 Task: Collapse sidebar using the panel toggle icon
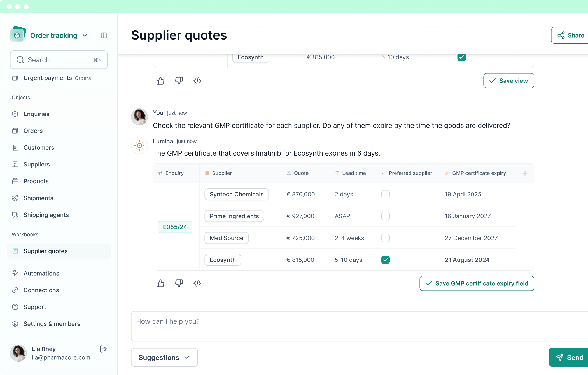[104, 35]
